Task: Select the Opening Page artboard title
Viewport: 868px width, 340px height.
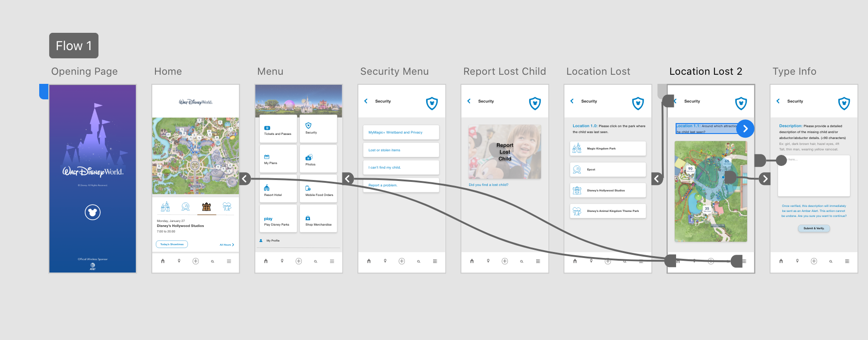Action: pos(84,72)
